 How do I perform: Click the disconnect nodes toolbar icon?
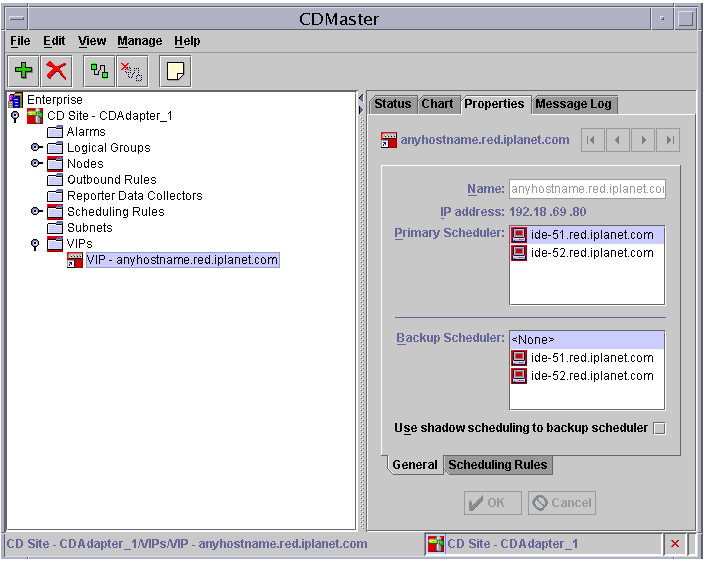point(132,71)
